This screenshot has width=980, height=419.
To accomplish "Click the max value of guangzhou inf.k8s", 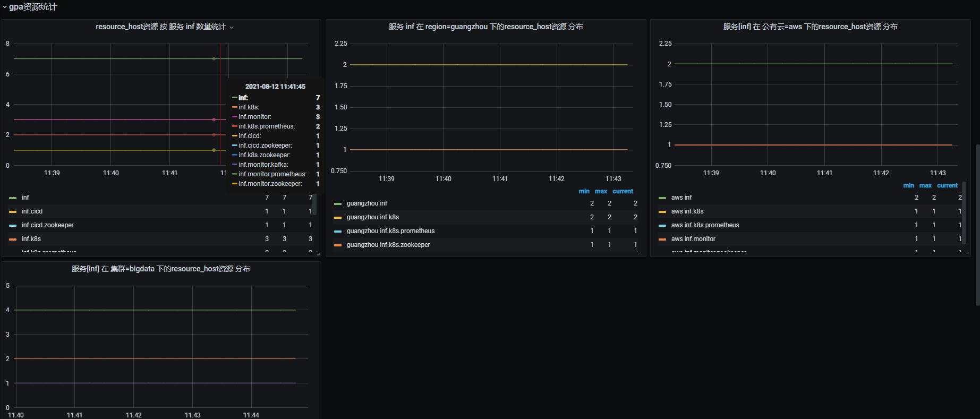I will tap(609, 217).
